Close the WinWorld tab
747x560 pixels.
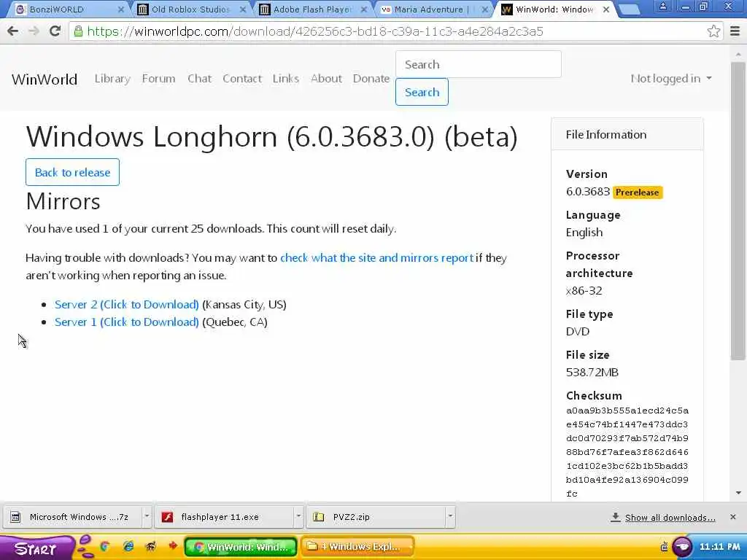(x=606, y=9)
